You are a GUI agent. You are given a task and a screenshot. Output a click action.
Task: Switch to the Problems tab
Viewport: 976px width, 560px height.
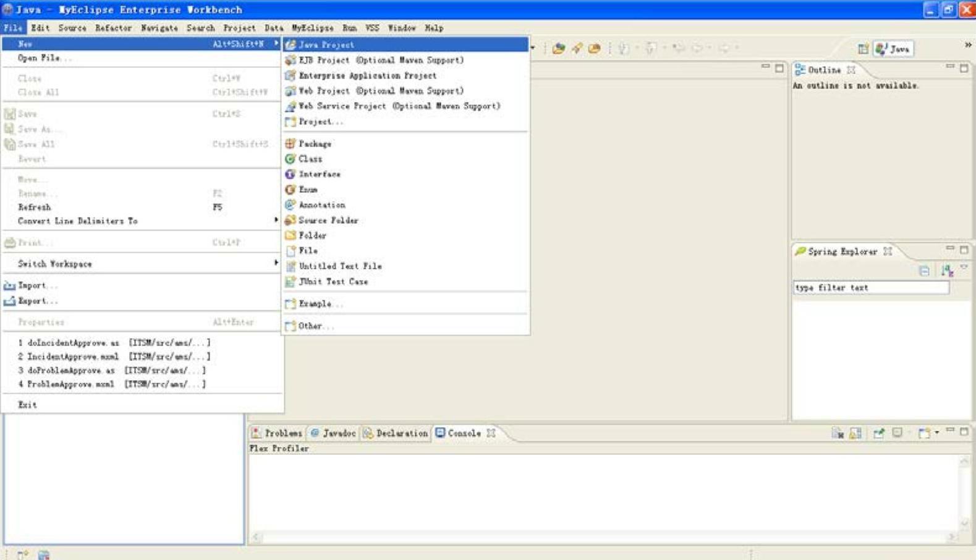(x=278, y=433)
